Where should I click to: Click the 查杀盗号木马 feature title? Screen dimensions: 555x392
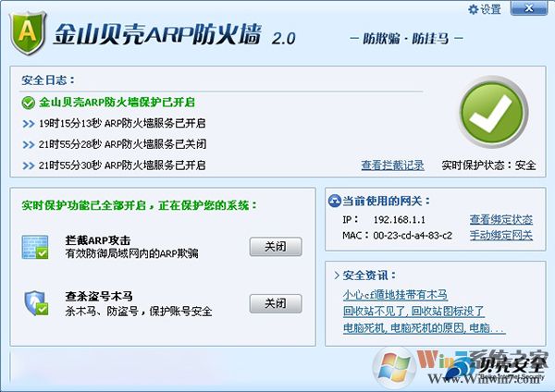[99, 297]
